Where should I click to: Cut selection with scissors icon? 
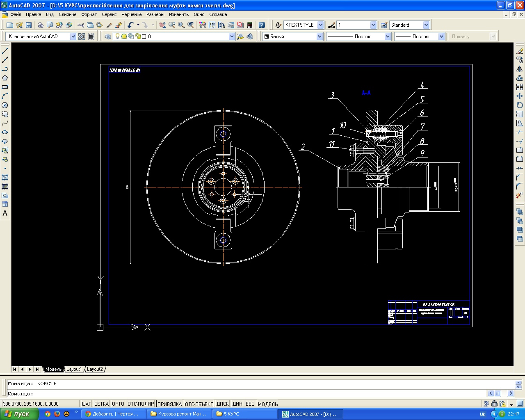[81, 25]
